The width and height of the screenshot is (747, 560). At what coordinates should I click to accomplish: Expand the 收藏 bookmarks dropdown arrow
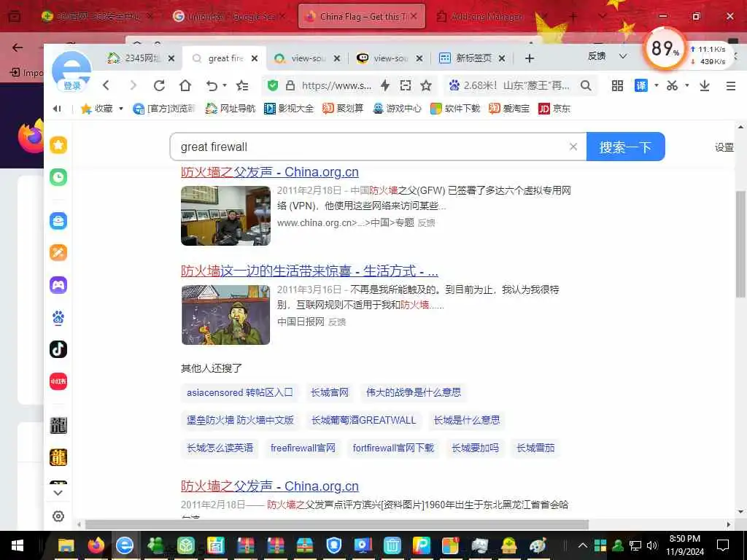121,109
